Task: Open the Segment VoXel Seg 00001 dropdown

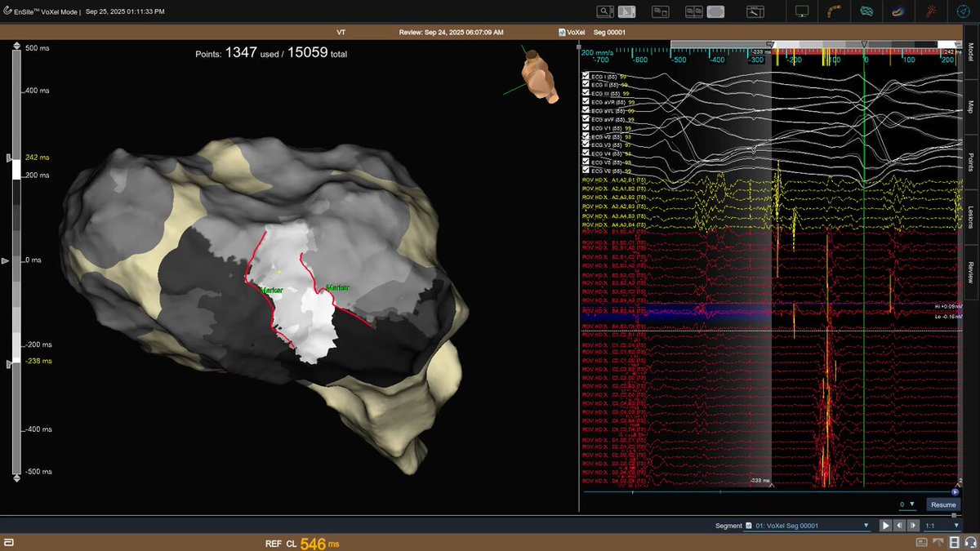Action: pyautogui.click(x=807, y=526)
